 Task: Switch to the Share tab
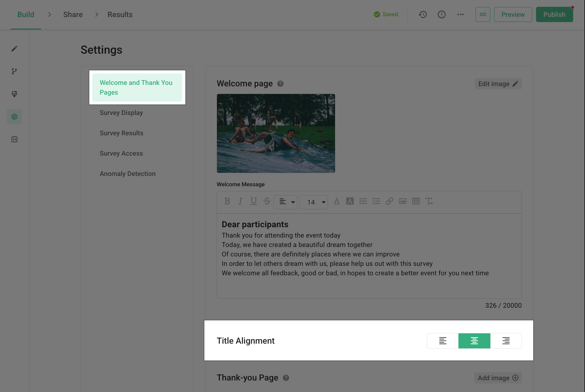point(73,14)
